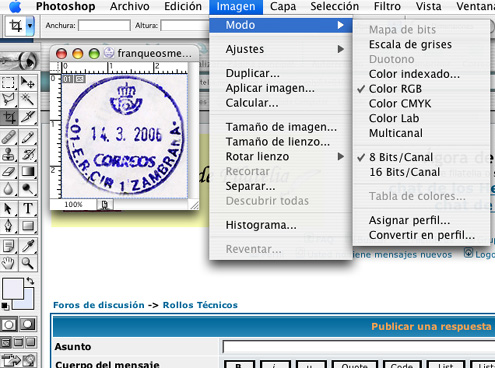Select the Pen tool
495x368 pixels.
point(8,226)
